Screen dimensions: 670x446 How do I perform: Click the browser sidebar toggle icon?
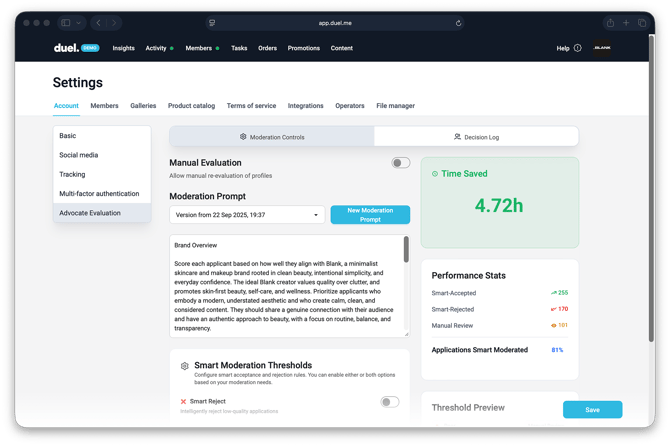click(x=66, y=22)
